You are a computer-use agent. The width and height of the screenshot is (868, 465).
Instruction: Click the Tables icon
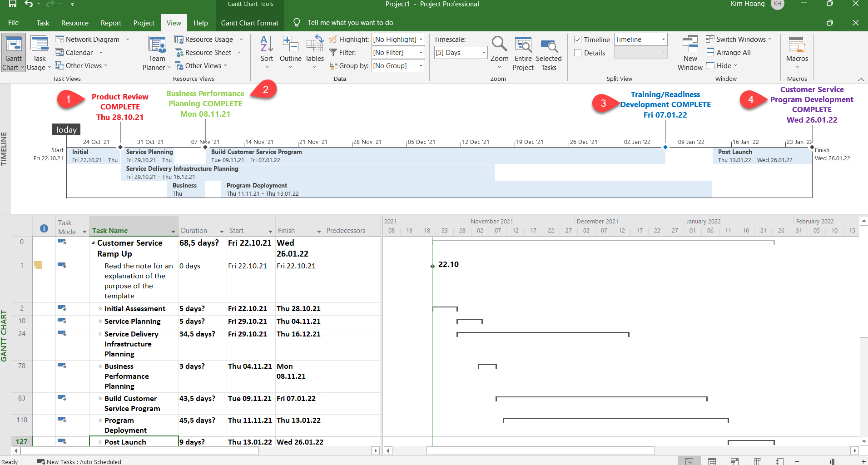(x=314, y=45)
